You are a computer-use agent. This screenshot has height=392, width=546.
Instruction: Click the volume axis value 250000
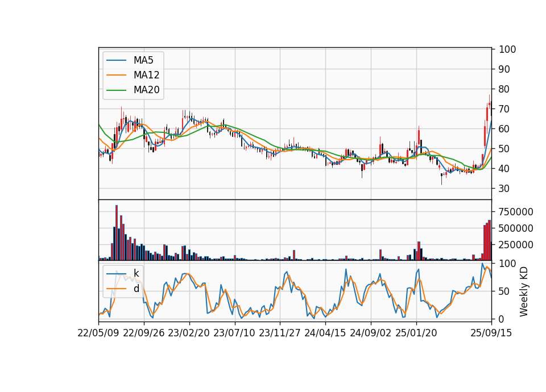516,245
